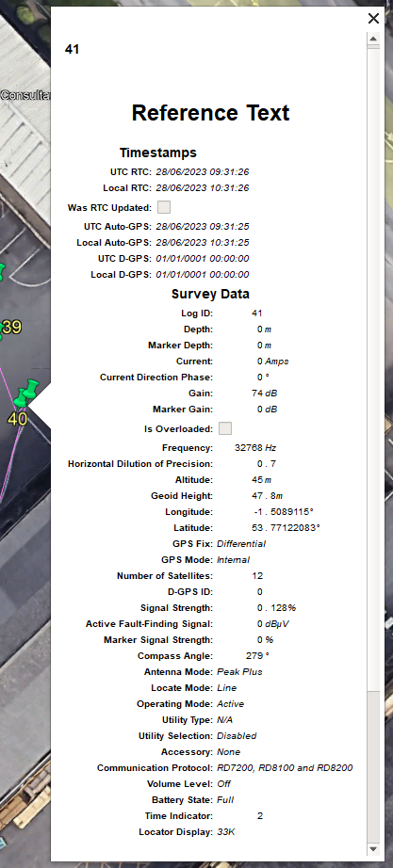Click the scrollbar down arrow
393x868 pixels.
[x=373, y=848]
